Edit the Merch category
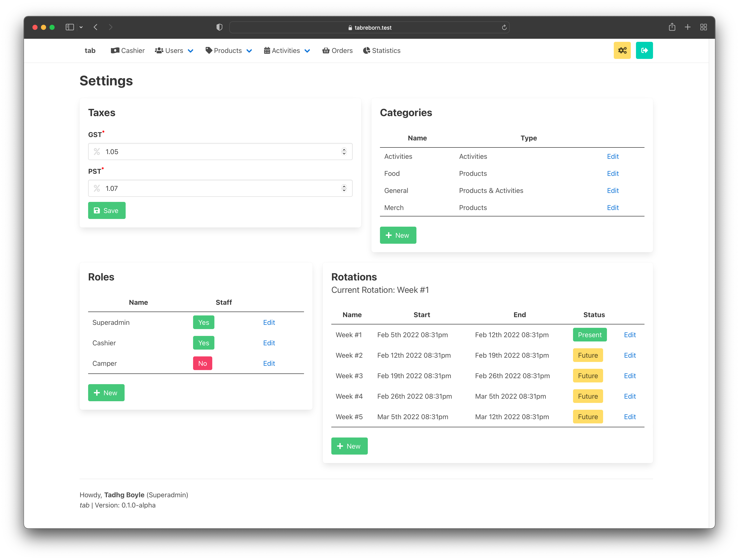739x560 pixels. click(612, 208)
